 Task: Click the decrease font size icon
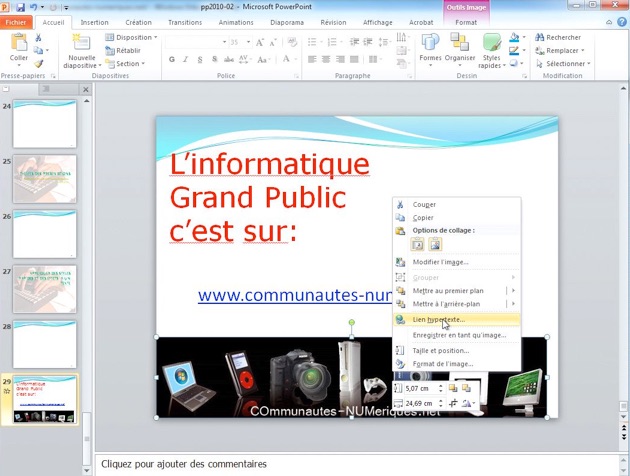pos(273,42)
